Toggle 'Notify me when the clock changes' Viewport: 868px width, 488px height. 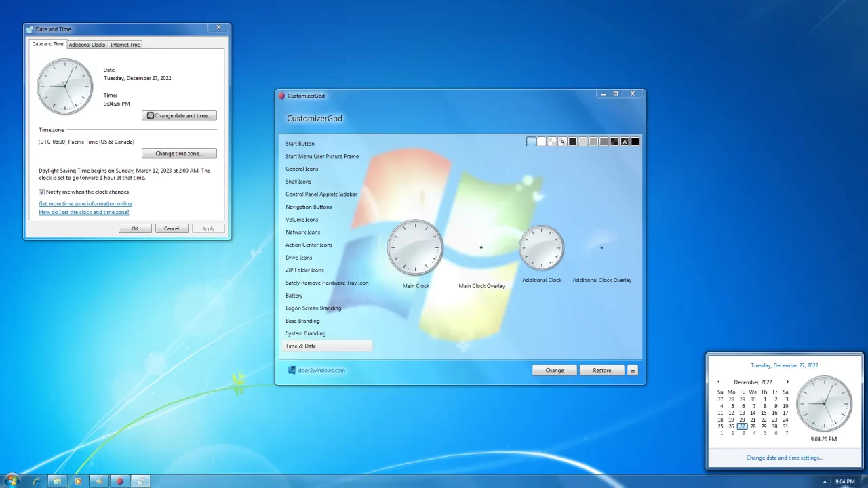[x=42, y=192]
